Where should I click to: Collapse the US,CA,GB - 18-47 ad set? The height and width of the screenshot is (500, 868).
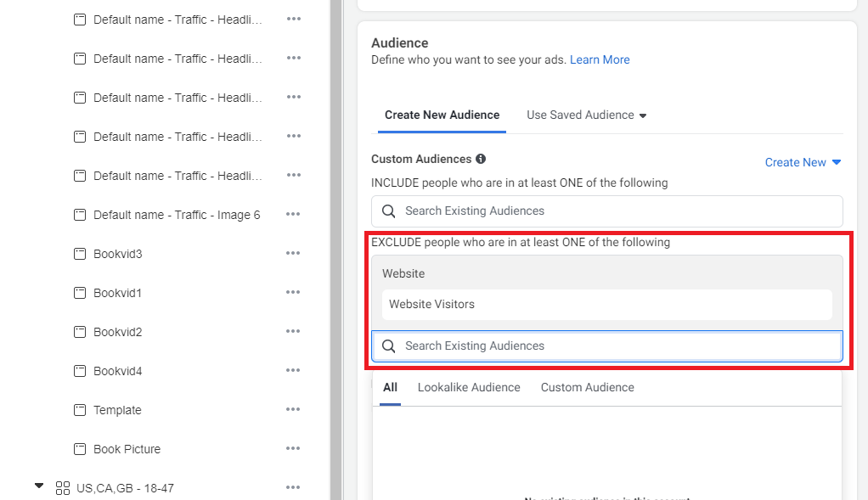pyautogui.click(x=39, y=486)
